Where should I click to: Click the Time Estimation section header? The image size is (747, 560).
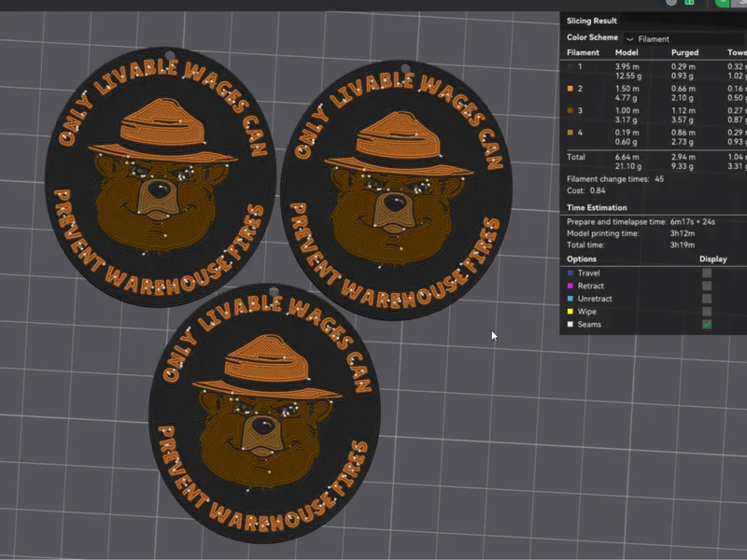coord(597,207)
